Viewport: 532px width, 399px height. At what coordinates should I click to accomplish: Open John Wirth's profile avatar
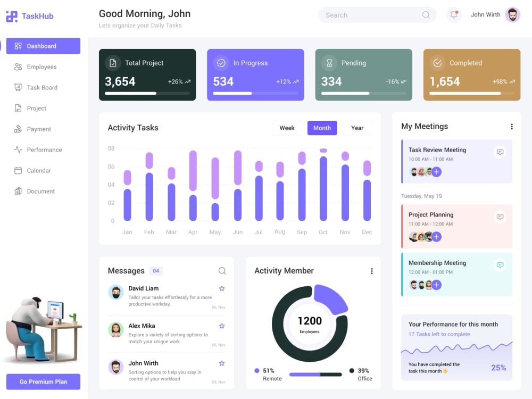(513, 15)
